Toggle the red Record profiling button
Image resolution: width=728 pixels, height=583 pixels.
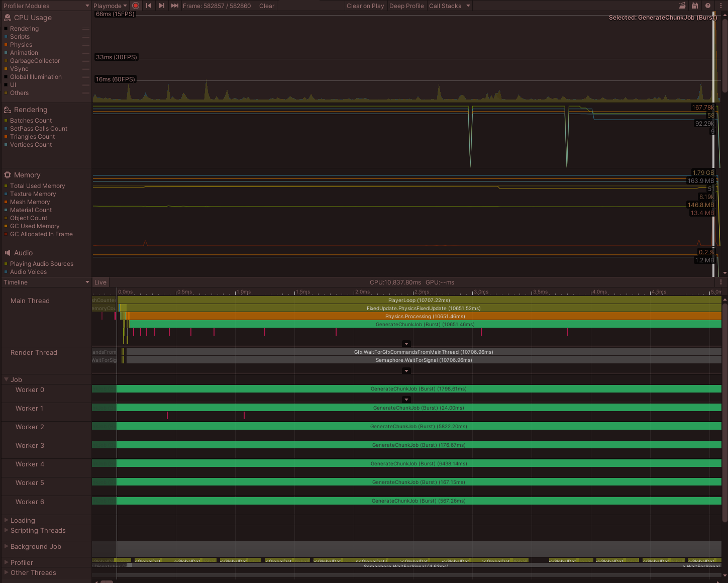[136, 6]
